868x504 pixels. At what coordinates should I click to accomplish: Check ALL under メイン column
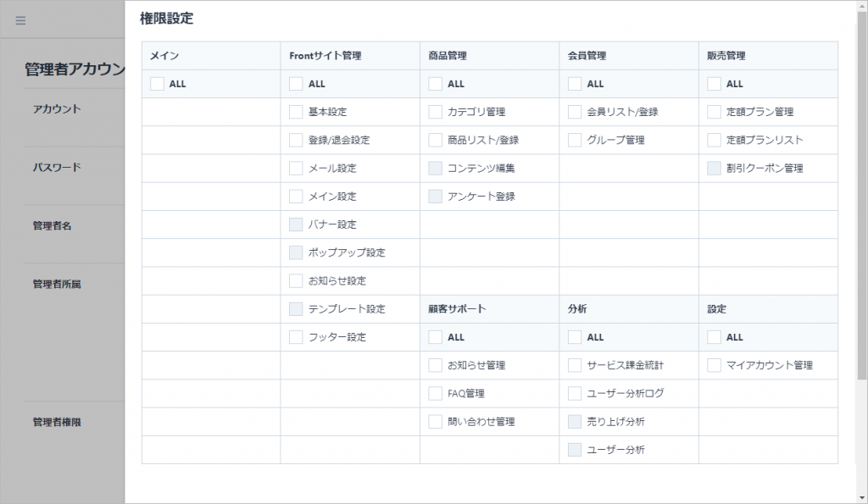click(157, 84)
